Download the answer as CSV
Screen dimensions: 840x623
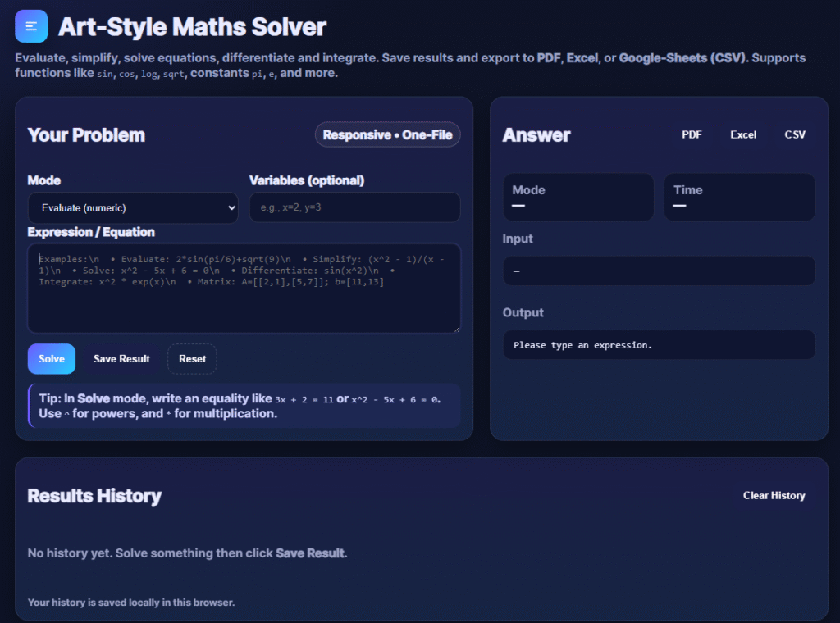795,134
